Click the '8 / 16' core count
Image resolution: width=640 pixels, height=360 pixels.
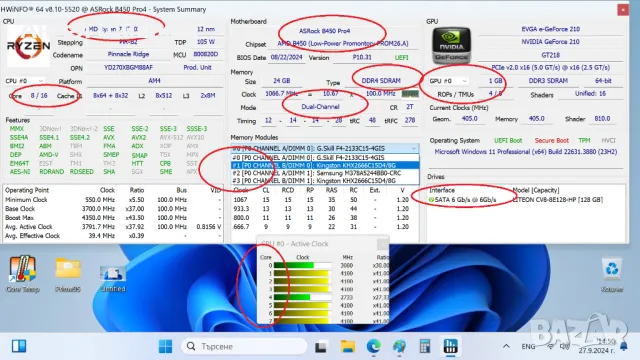39,96
